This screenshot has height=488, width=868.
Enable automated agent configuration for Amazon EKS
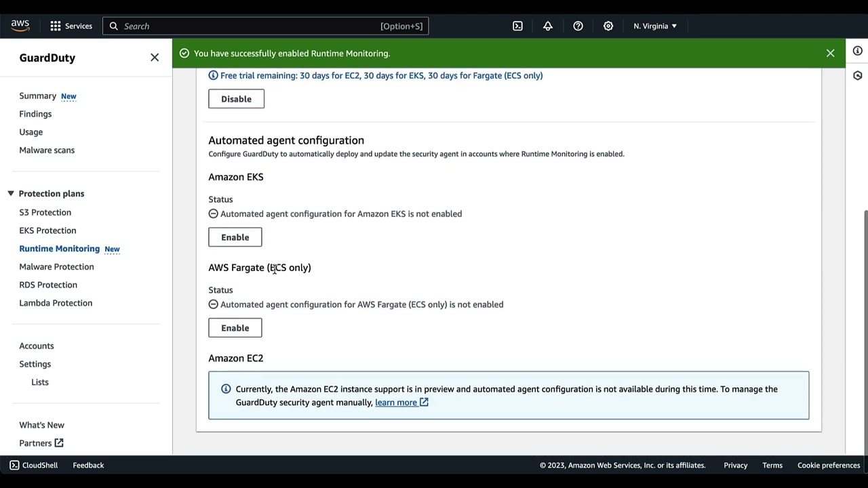coord(235,237)
